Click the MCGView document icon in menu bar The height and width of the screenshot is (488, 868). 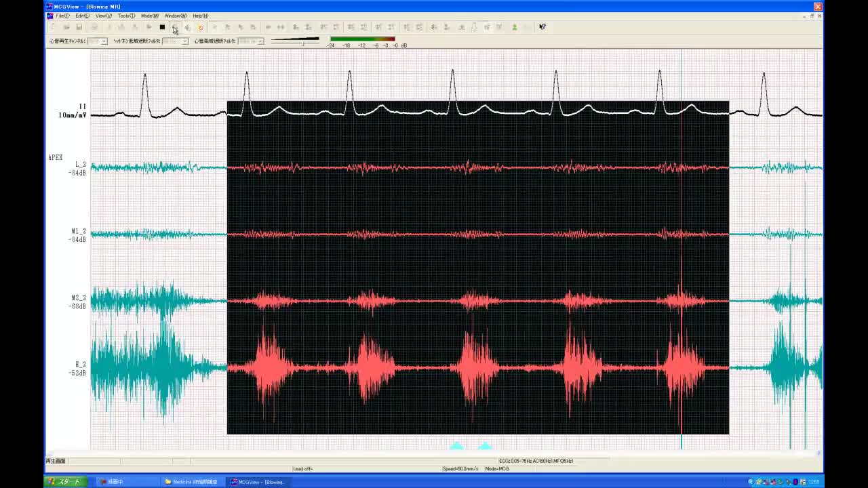click(50, 16)
